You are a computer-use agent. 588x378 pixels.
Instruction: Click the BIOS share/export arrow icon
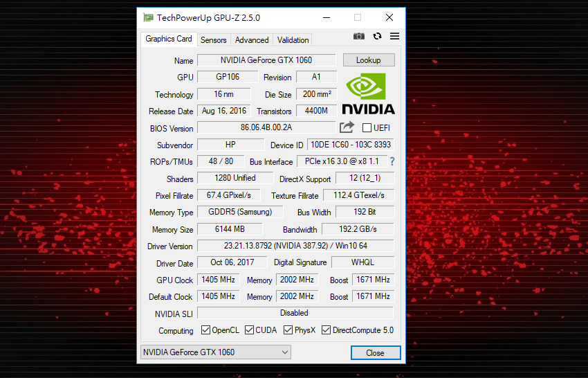[x=347, y=127]
